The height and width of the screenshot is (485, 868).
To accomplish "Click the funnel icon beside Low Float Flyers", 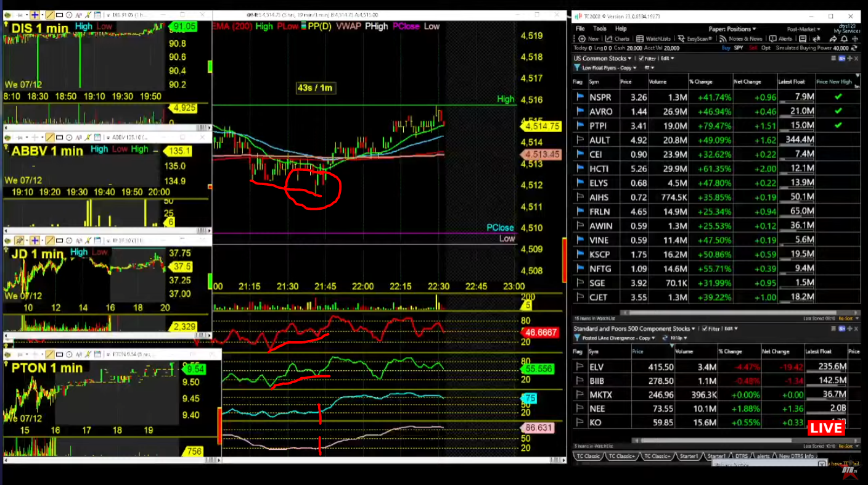I will pyautogui.click(x=577, y=67).
